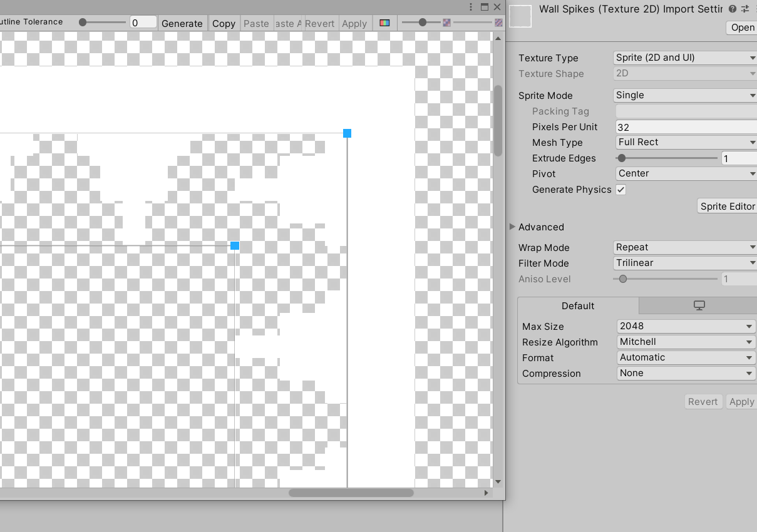757x532 pixels.
Task: Click the Pixels Per Unit input field
Action: click(x=686, y=126)
